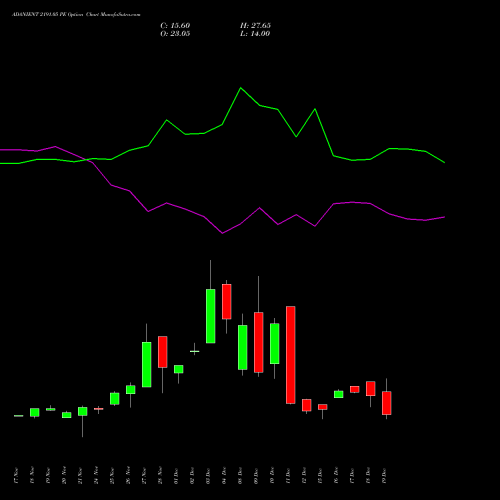Click the 18 Dec date label
Image resolution: width=500 pixels, height=500 pixels.
tap(368, 476)
